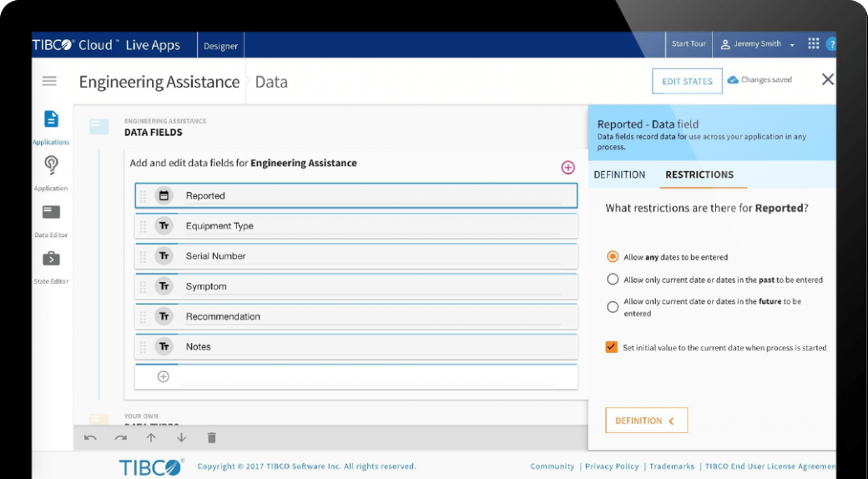Close the data editor with X

tap(828, 79)
